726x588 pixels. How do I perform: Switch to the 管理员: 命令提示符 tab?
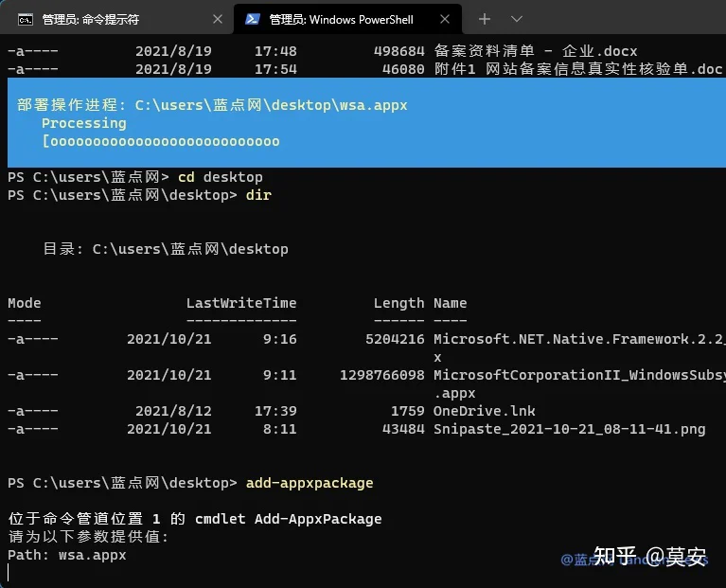115,20
